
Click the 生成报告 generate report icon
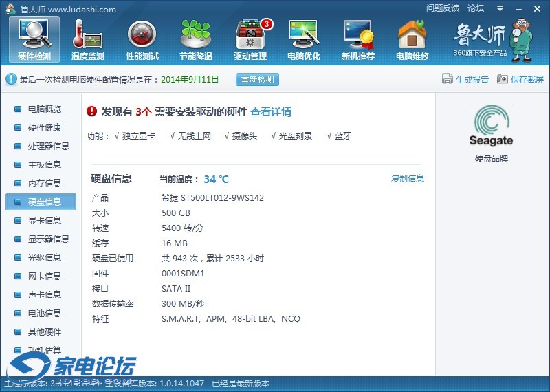click(x=448, y=79)
